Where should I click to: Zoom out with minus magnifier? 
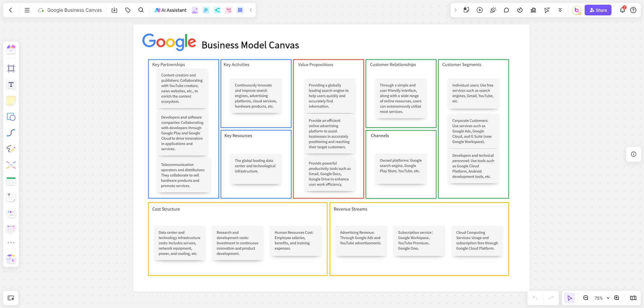pos(586,298)
